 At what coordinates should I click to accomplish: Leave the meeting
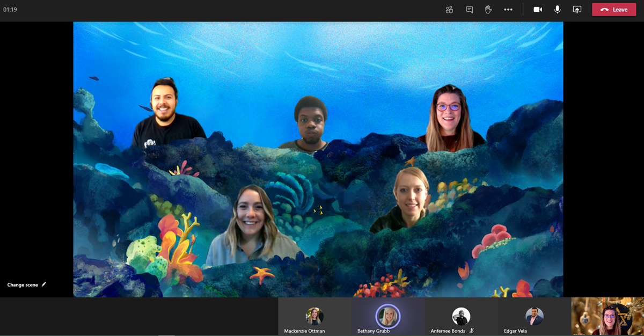[614, 10]
